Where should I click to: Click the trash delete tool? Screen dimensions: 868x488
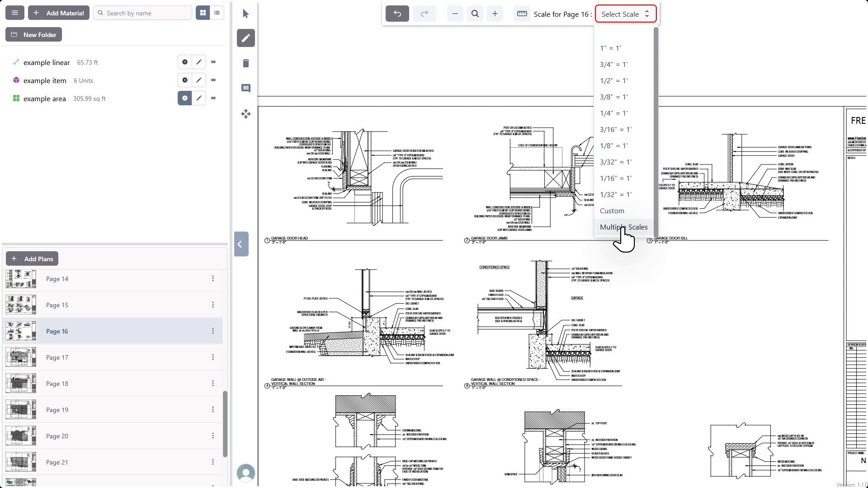pyautogui.click(x=246, y=63)
